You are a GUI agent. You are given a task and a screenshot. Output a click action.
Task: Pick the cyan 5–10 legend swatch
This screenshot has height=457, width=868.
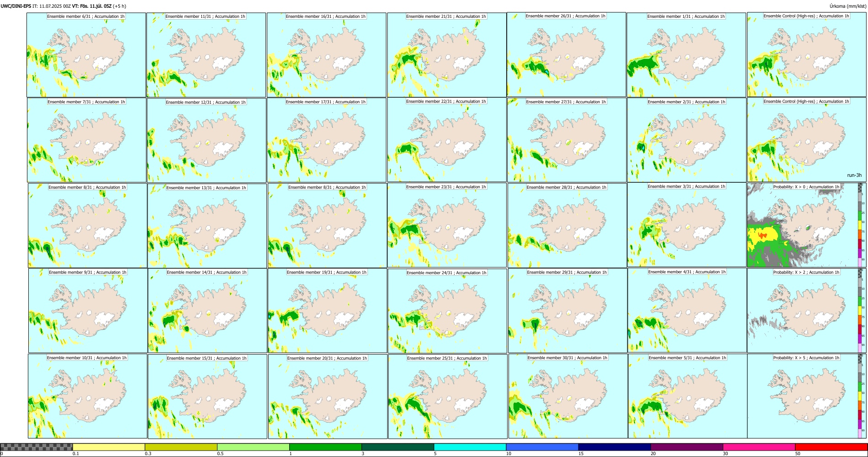click(x=470, y=447)
